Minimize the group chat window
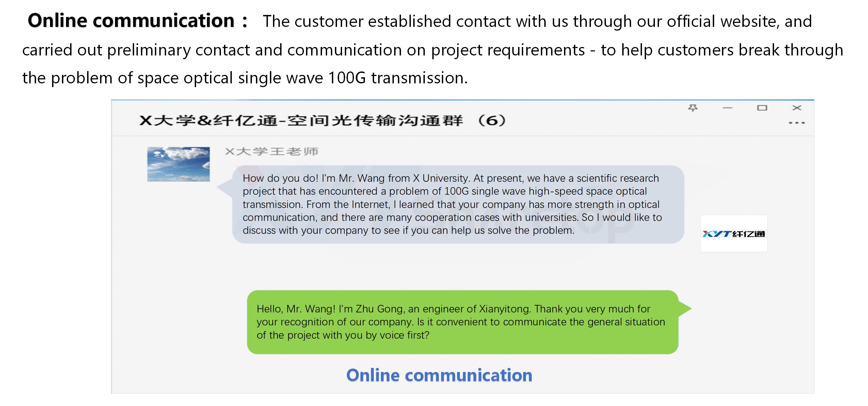The image size is (868, 406). (x=727, y=108)
